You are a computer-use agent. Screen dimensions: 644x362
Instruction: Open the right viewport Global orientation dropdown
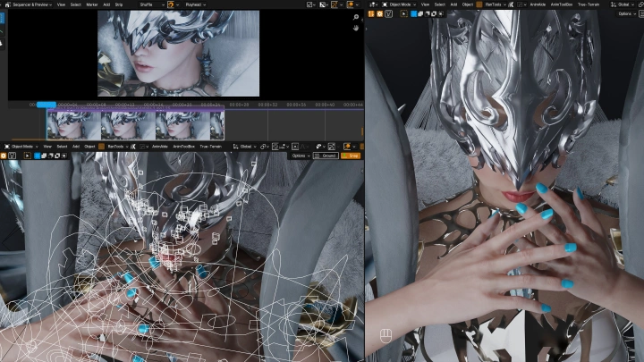pyautogui.click(x=623, y=4)
